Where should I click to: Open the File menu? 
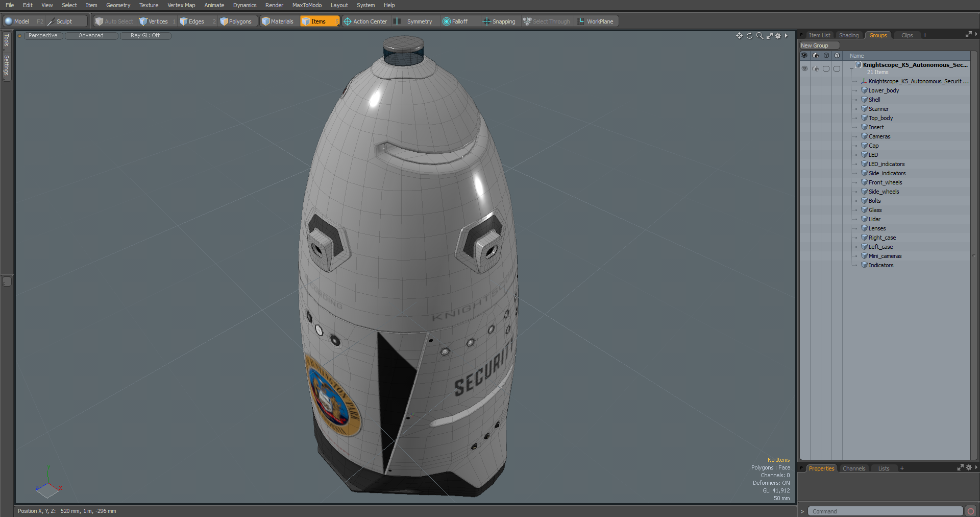tap(10, 5)
